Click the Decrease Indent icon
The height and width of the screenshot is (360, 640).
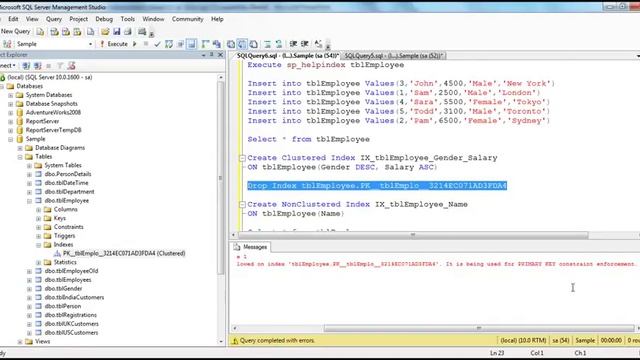point(293,44)
